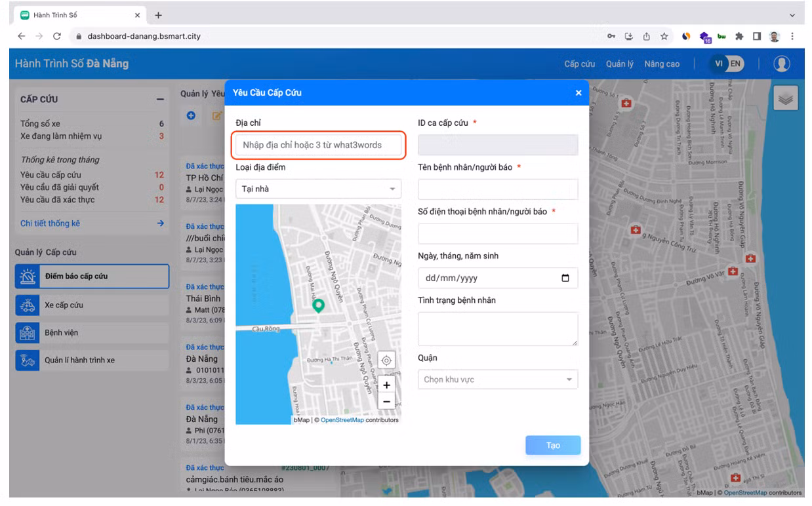
Task: Open the Quận Chọn khu vực dropdown
Action: click(498, 379)
